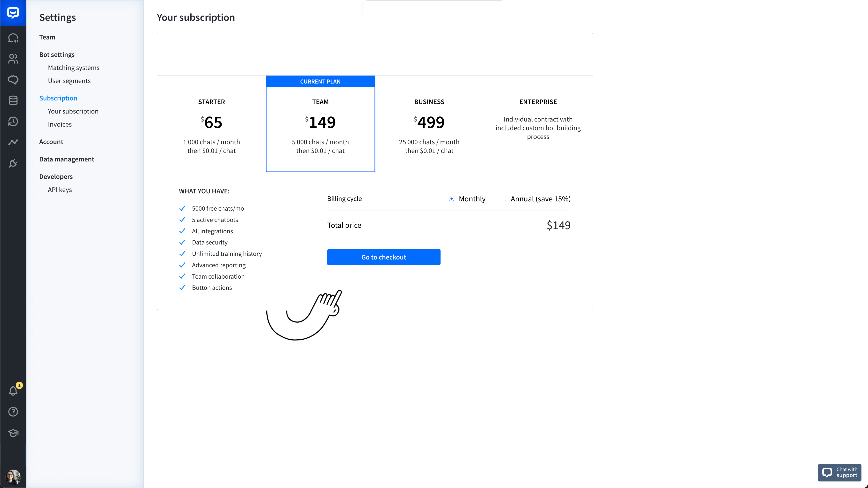The width and height of the screenshot is (868, 488).
Task: Open the help question mark icon
Action: coord(13,412)
